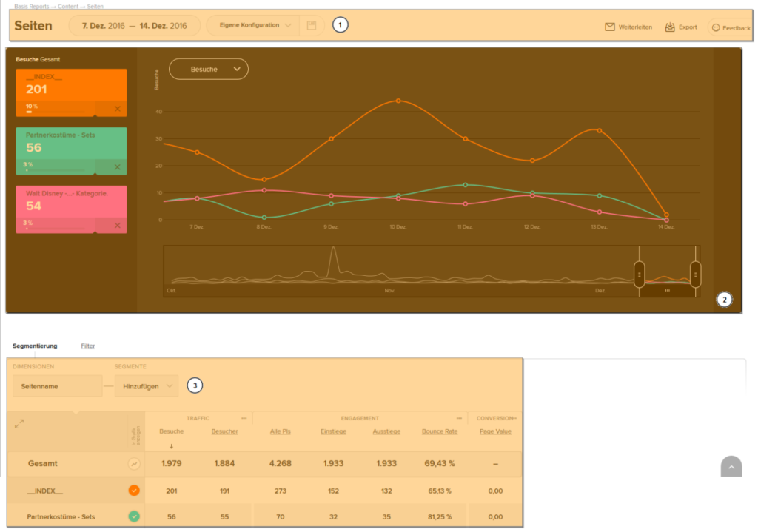Click the Weiterleiten button label
The height and width of the screenshot is (532, 758).
[x=635, y=27]
